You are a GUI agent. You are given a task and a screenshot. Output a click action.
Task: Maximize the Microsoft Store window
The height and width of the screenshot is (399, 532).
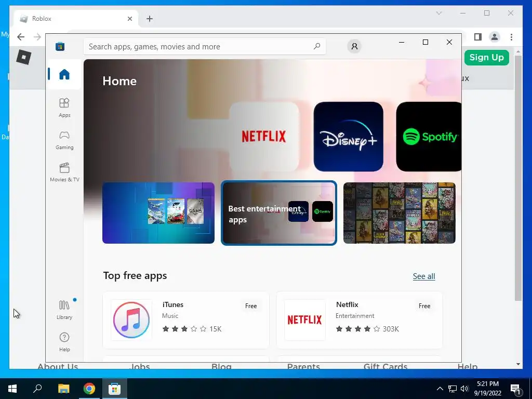pos(425,42)
